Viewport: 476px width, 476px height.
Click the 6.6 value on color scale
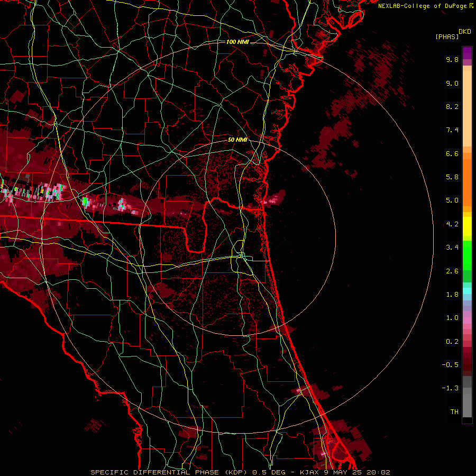452,154
